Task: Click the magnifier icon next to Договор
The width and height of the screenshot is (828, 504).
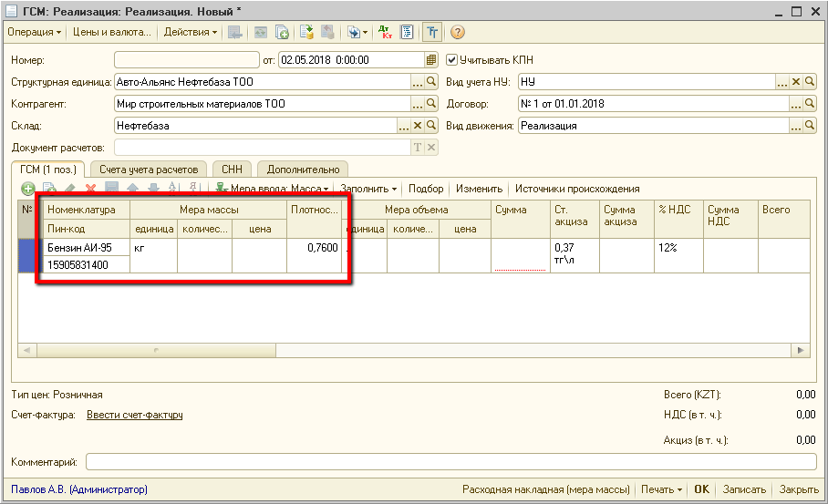Action: 809,104
